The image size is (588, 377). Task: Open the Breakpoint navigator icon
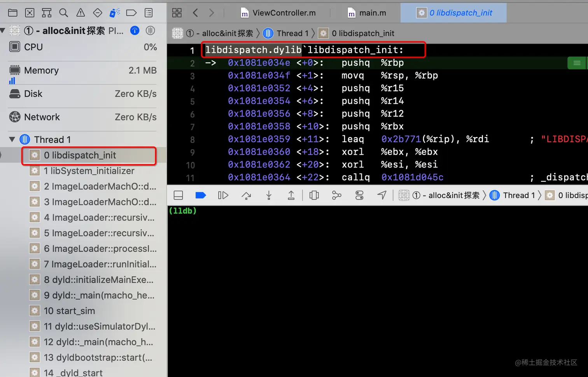131,13
